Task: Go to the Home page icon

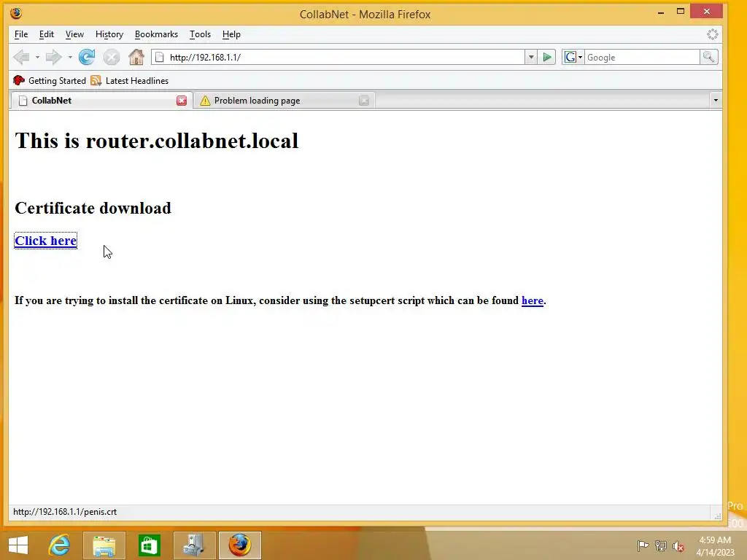Action: coord(136,57)
